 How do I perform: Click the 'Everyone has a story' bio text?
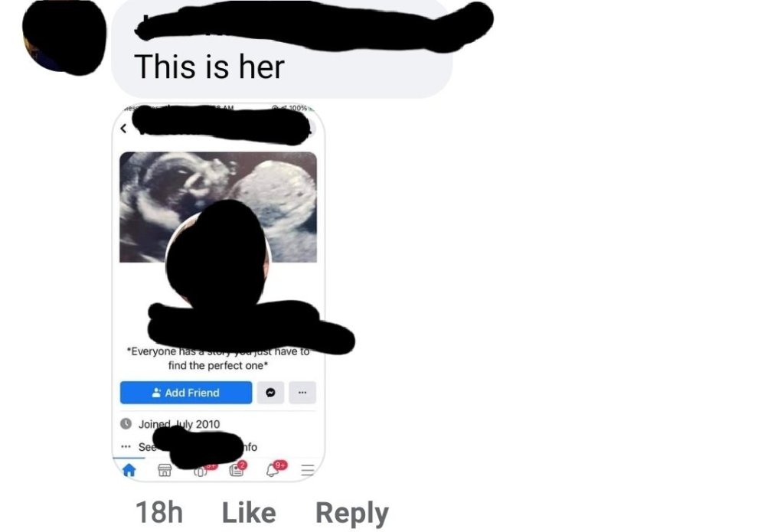tap(218, 358)
